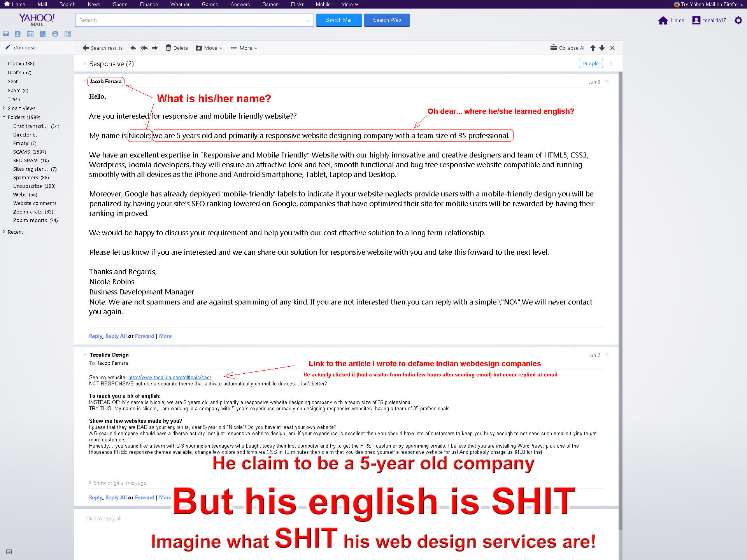This screenshot has height=560, width=747.
Task: Click the Reply arrow icon in toolbar
Action: [133, 48]
